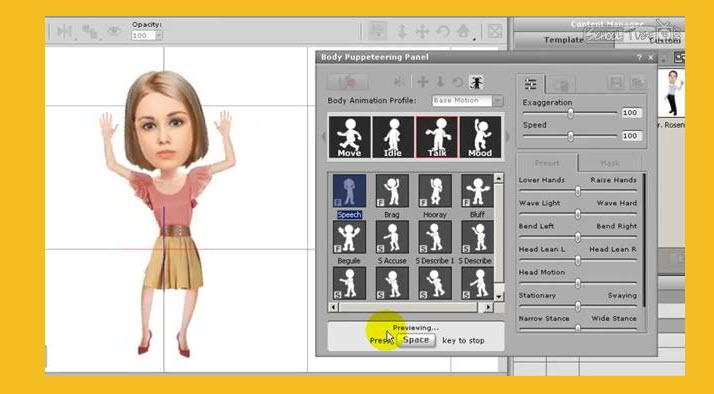Click the save preset disk icon
714x394 pixels.
[616, 83]
